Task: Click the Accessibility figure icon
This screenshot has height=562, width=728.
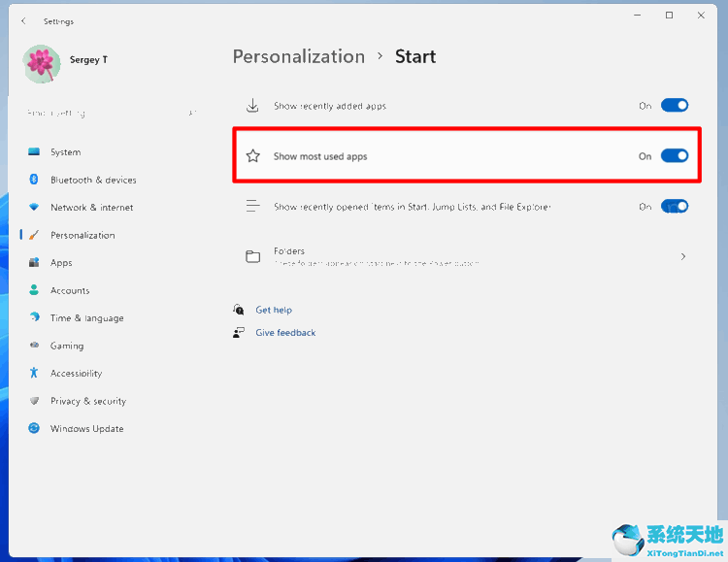Action: click(33, 373)
